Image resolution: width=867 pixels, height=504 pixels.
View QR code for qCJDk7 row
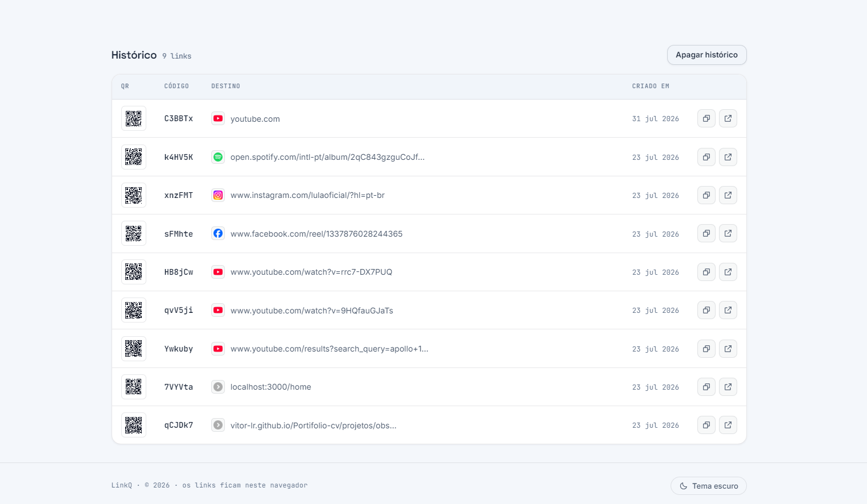click(134, 425)
